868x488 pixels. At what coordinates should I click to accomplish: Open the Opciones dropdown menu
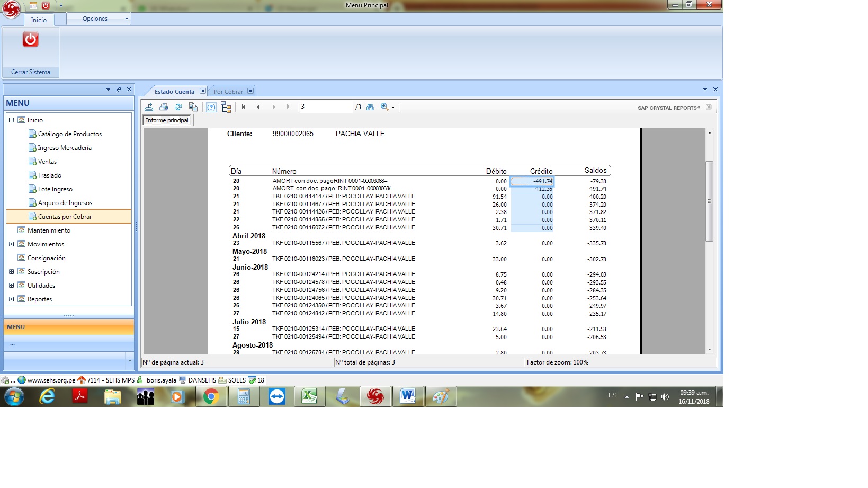(99, 19)
